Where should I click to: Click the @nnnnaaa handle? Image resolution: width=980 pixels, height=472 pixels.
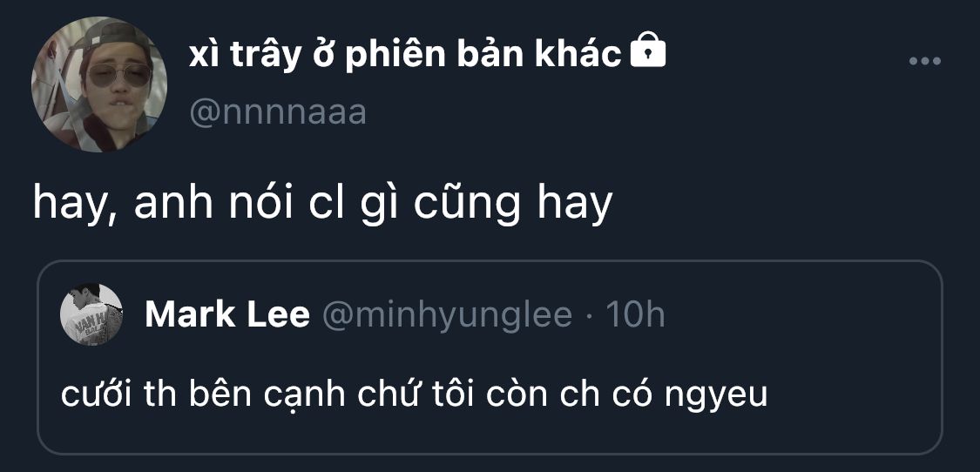coord(278,114)
